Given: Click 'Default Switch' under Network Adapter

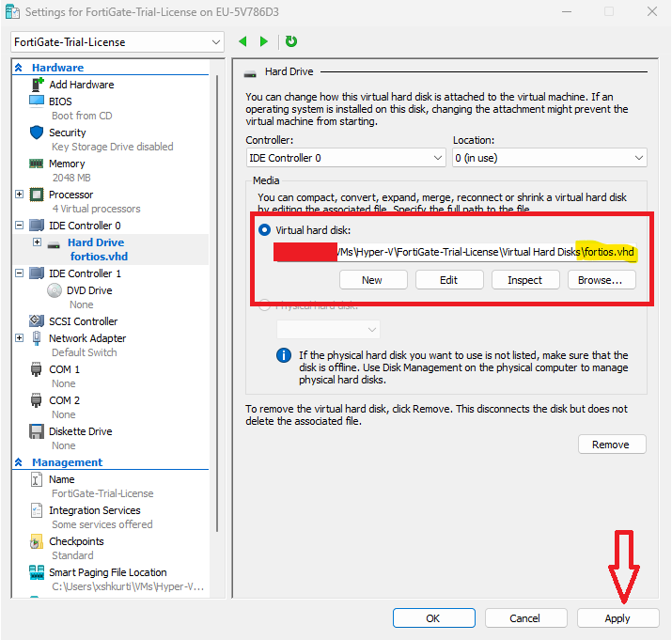Looking at the screenshot, I should point(85,352).
